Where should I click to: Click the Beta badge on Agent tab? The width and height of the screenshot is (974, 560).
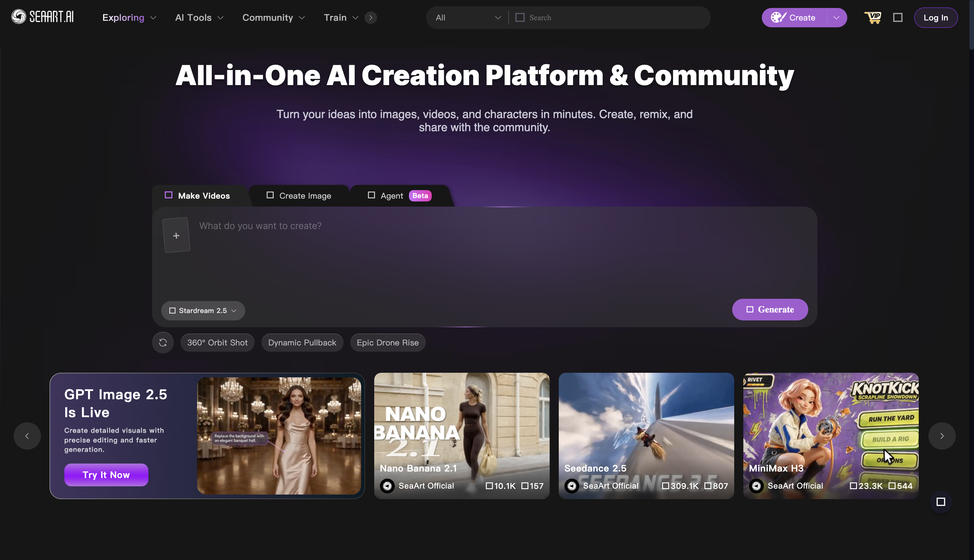420,195
